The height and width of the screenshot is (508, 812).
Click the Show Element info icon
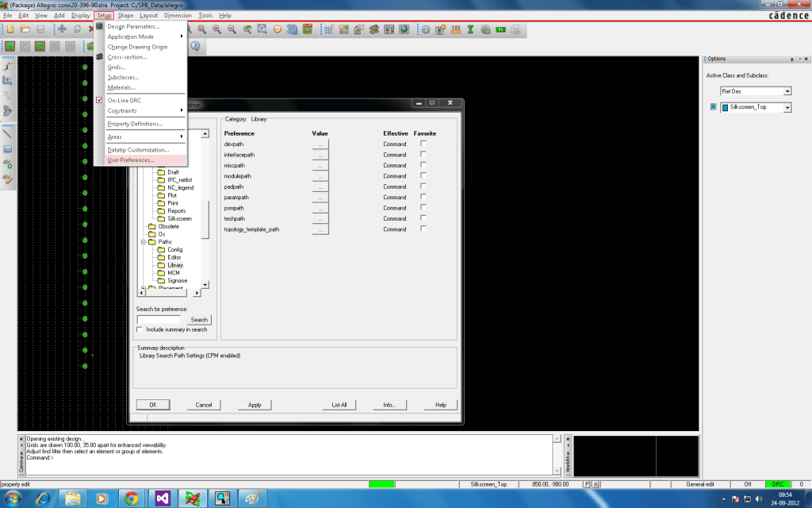pos(426,29)
